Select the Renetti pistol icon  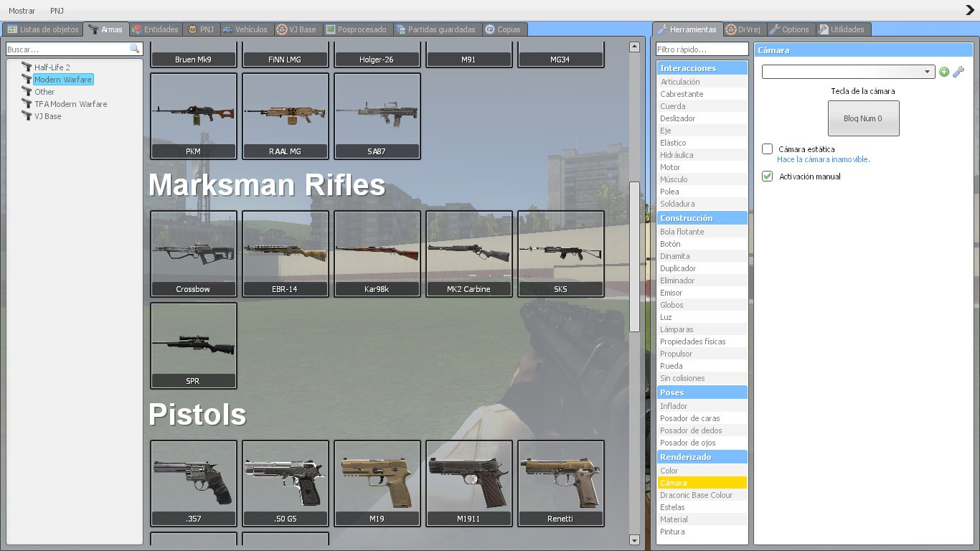point(561,483)
